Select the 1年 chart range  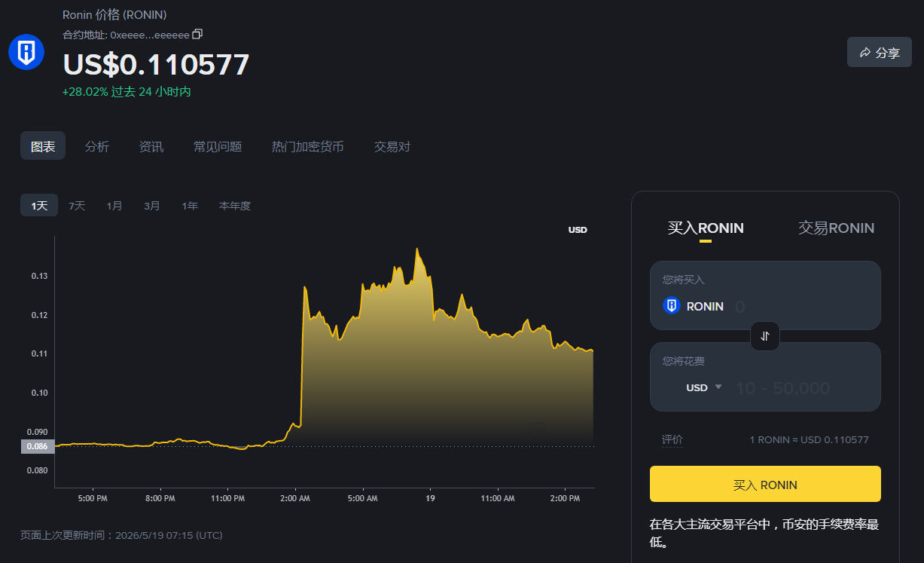click(x=190, y=206)
